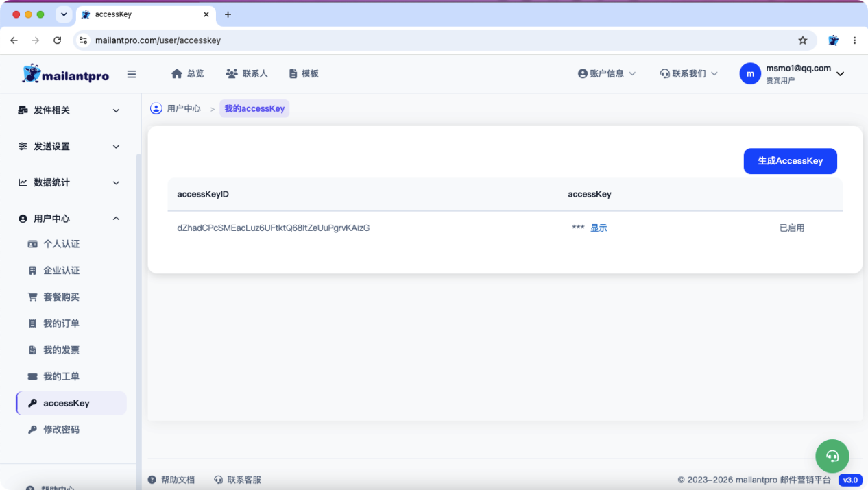Click the bookmark star in address bar

point(803,40)
